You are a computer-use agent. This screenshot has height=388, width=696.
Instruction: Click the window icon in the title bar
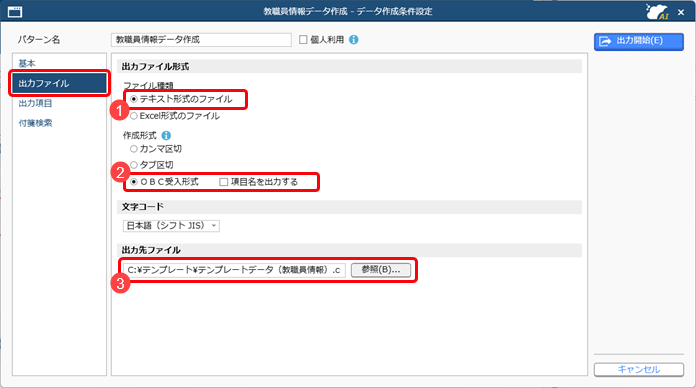(x=15, y=12)
